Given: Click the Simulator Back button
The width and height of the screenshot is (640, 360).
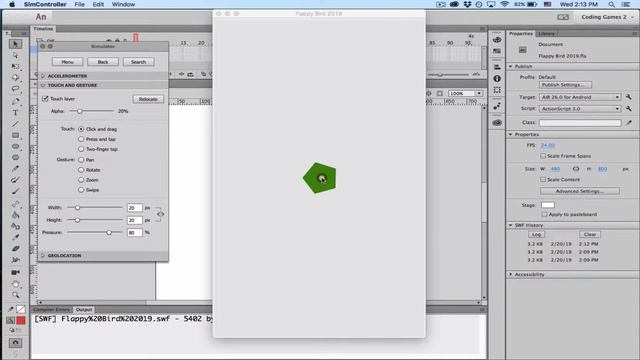Looking at the screenshot, I should coord(103,62).
